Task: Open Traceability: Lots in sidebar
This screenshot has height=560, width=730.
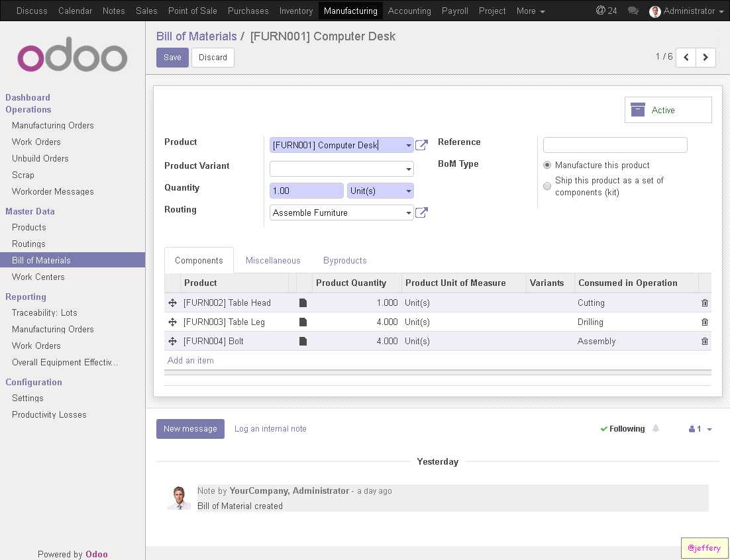Action: [x=44, y=312]
